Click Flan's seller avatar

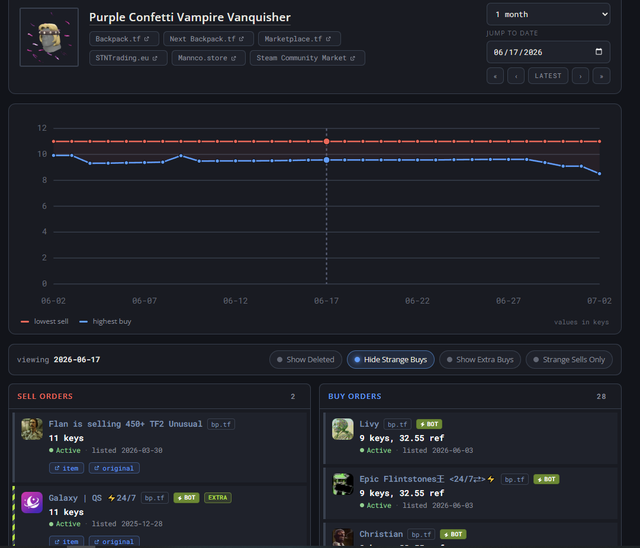32,428
